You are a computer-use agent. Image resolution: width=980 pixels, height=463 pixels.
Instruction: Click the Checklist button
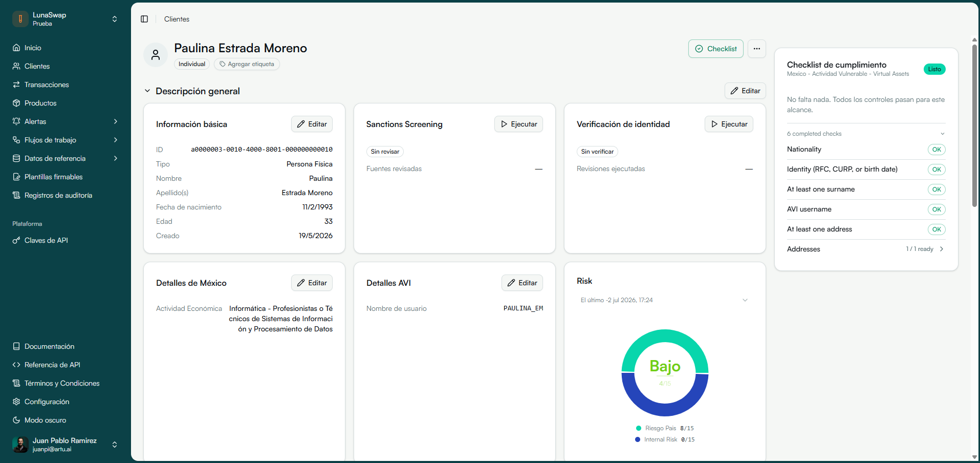click(x=715, y=49)
